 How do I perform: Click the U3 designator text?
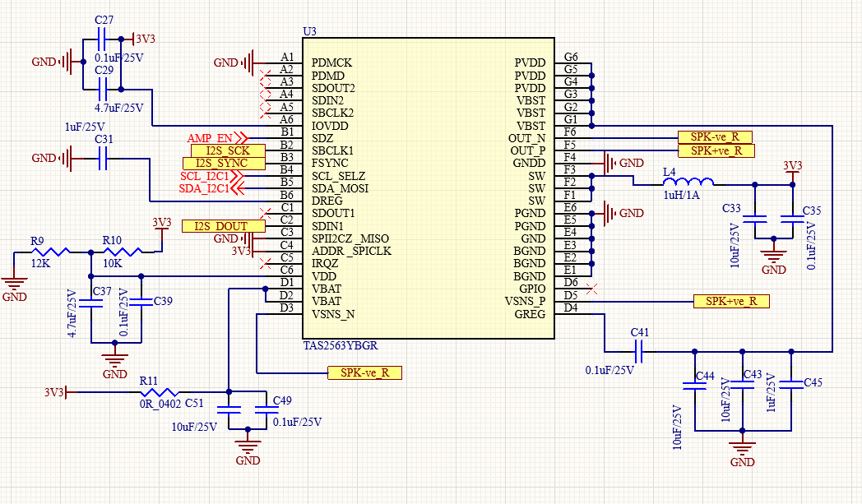[309, 31]
